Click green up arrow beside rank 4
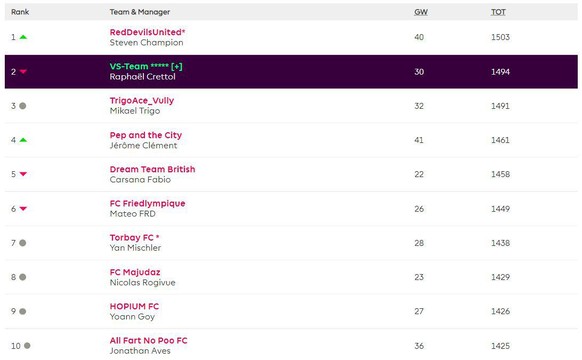Viewport: 582px width, 360px height. (23, 140)
